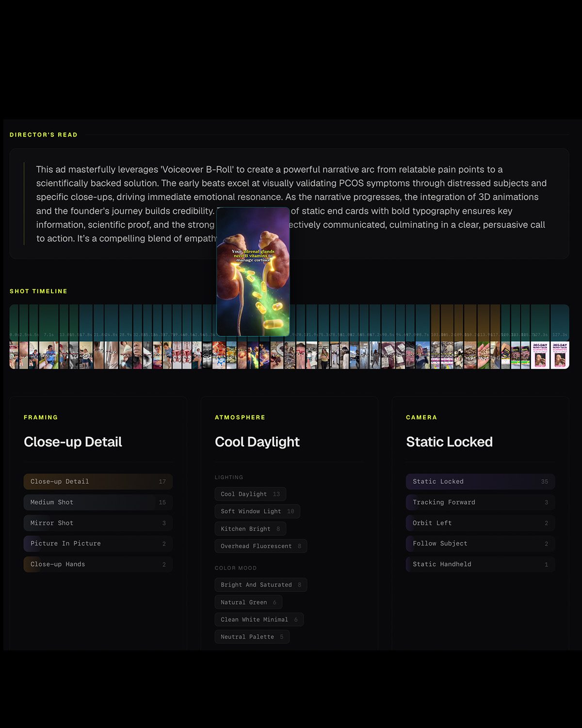Screen dimensions: 582x728
Task: Click the Cool Daylight chip showing 13
Action: (x=250, y=494)
